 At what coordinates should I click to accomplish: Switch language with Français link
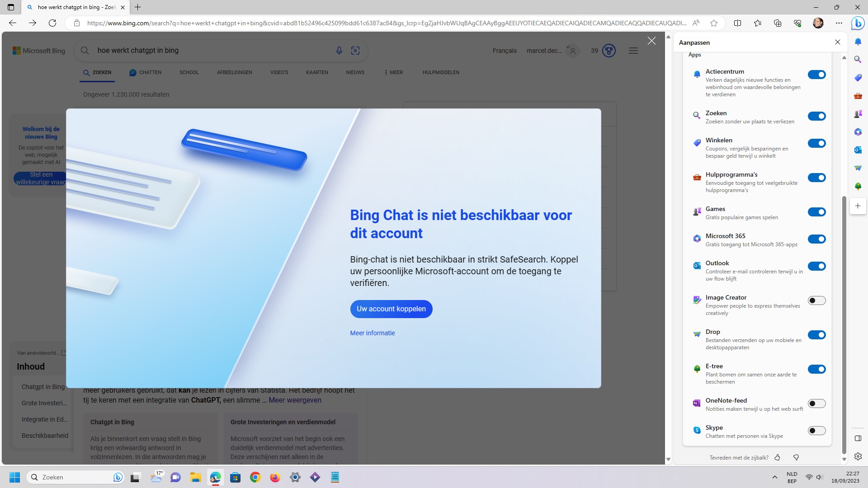[505, 51]
